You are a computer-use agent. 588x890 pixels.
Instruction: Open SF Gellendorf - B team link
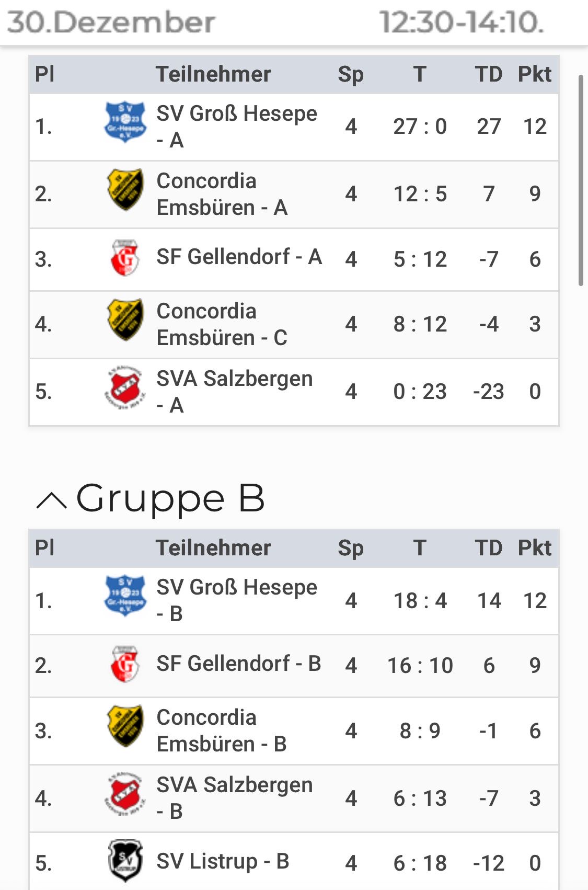click(x=238, y=664)
